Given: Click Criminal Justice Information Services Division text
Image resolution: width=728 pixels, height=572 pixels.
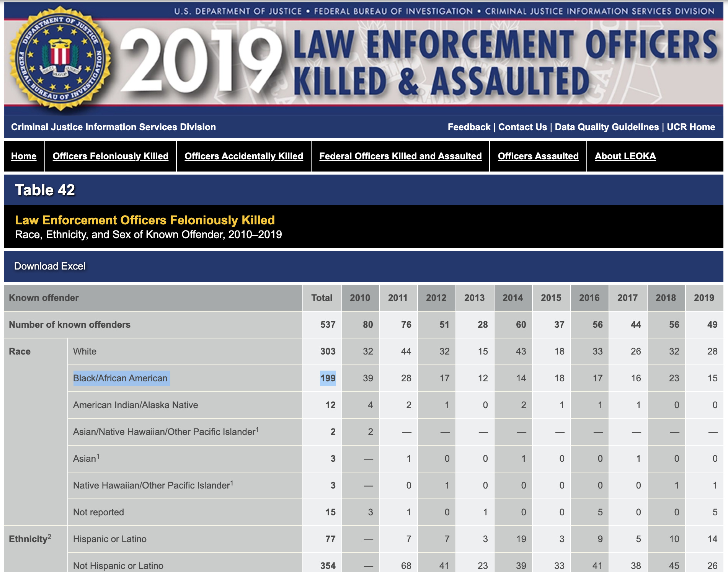Looking at the screenshot, I should tap(113, 127).
